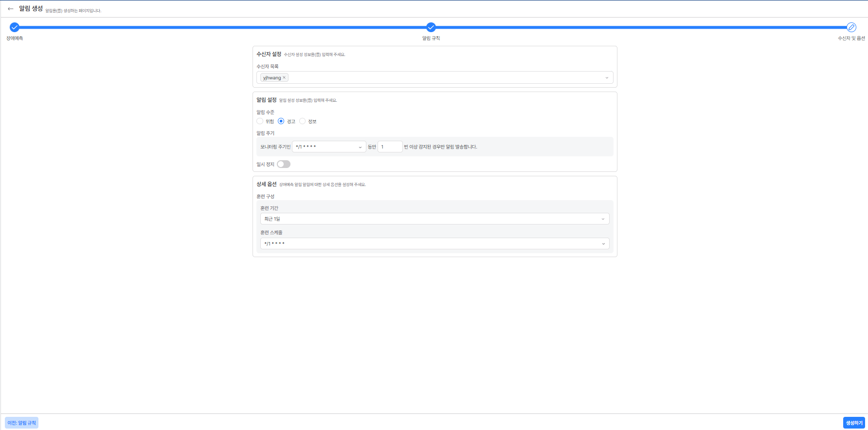Viewport: 868px width, 430px height.
Task: Click the 장애예측 step label
Action: click(x=15, y=38)
